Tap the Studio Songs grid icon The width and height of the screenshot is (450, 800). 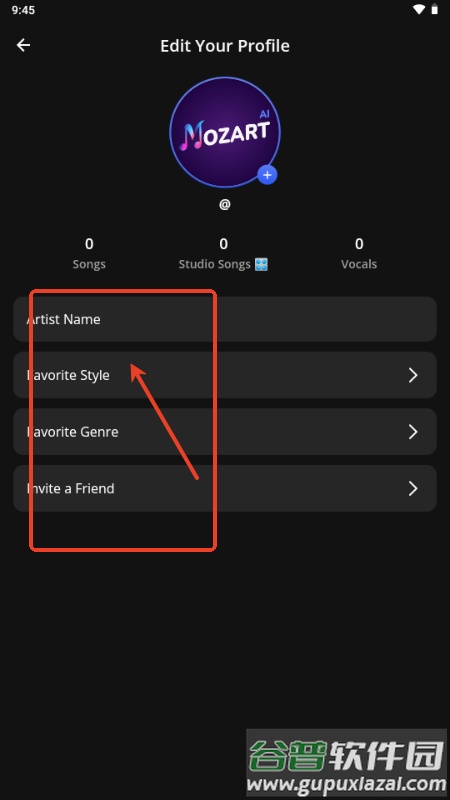pos(261,264)
